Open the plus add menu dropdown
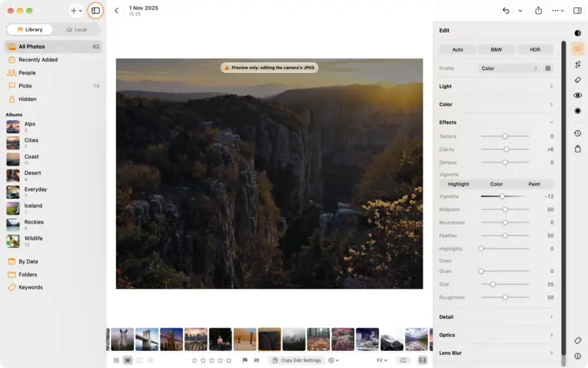 pos(76,10)
